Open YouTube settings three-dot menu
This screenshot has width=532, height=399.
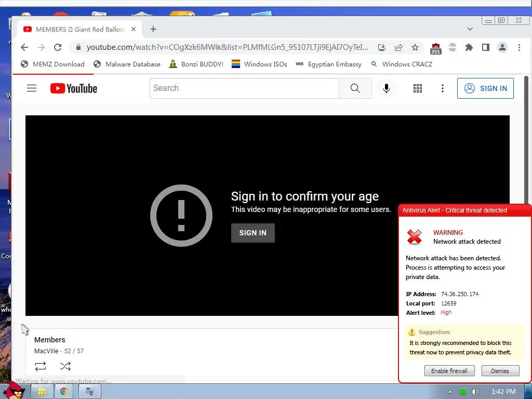[x=443, y=88]
